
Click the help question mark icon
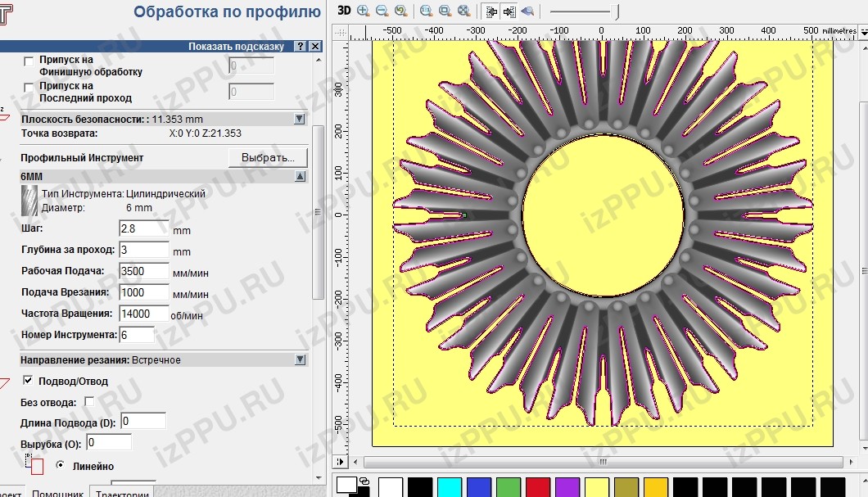point(301,47)
